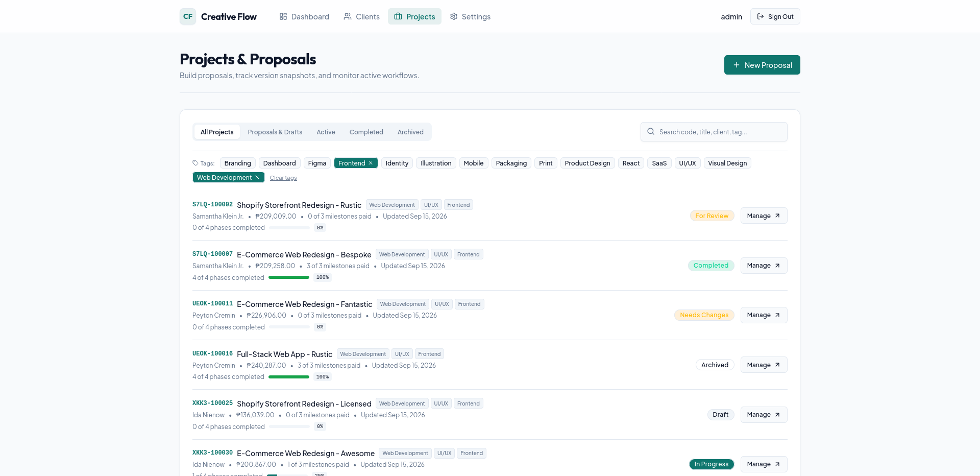Go to the Clients page
980x476 pixels.
361,16
